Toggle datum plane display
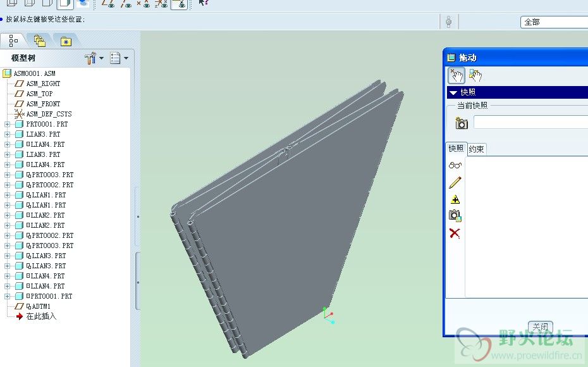588x367 pixels. (108, 3)
